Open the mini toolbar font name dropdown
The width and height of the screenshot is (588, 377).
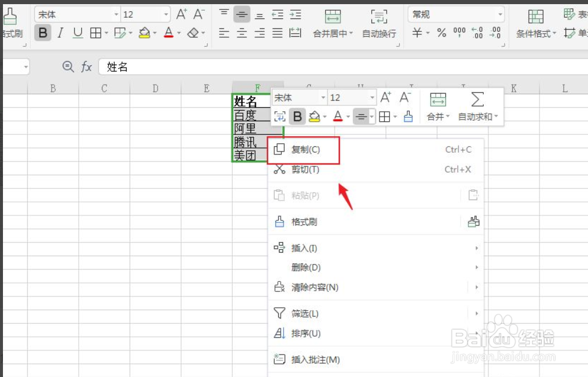pyautogui.click(x=323, y=98)
